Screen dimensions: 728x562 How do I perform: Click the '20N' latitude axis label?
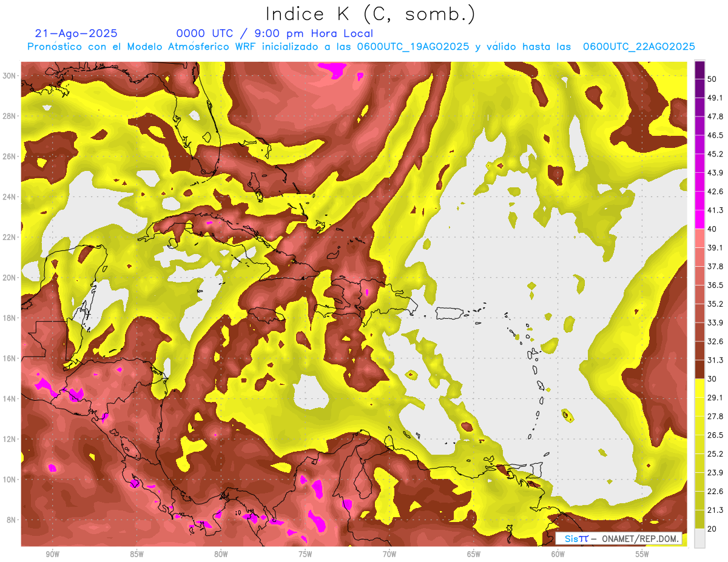tap(10, 278)
